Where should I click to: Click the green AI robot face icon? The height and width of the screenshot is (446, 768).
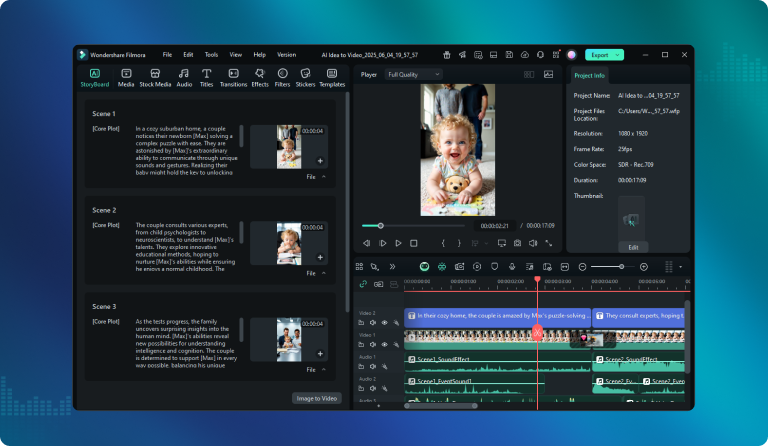pyautogui.click(x=425, y=267)
